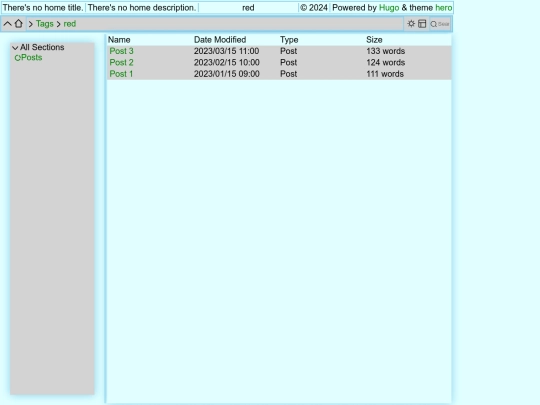The image size is (540, 405).
Task: Select the 2023/02/15 10:00 date cell
Action: (227, 62)
